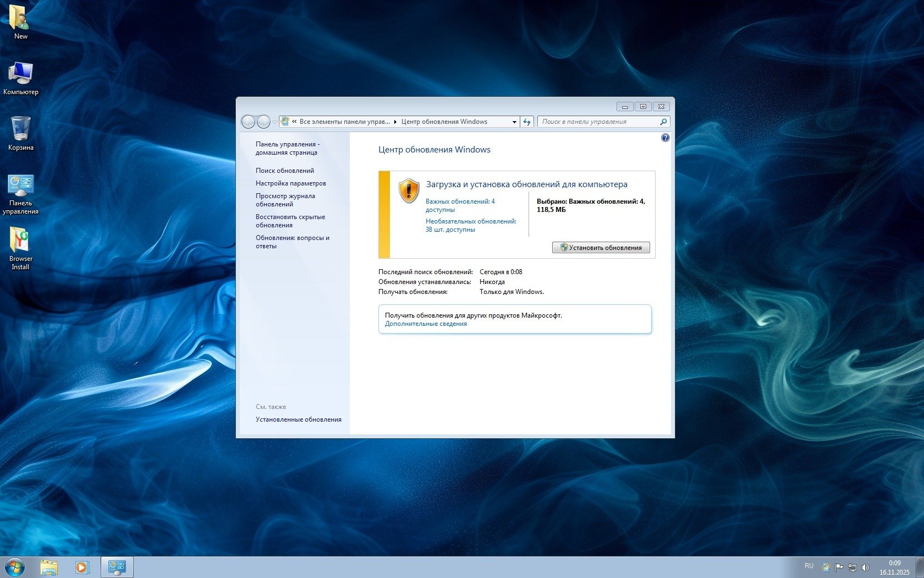Expand the address bar dropdown arrow
924x578 pixels.
(x=514, y=122)
